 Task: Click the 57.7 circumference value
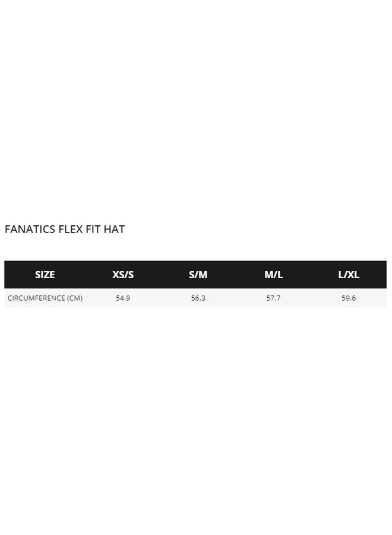[273, 298]
